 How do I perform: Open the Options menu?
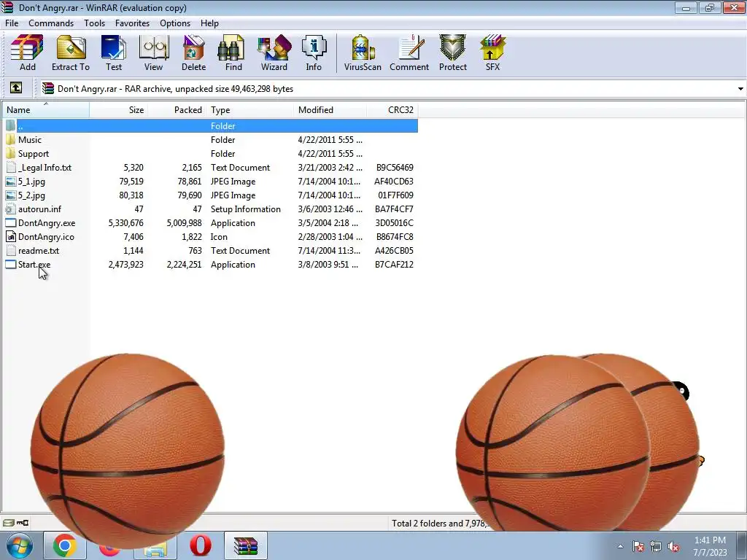coord(175,23)
